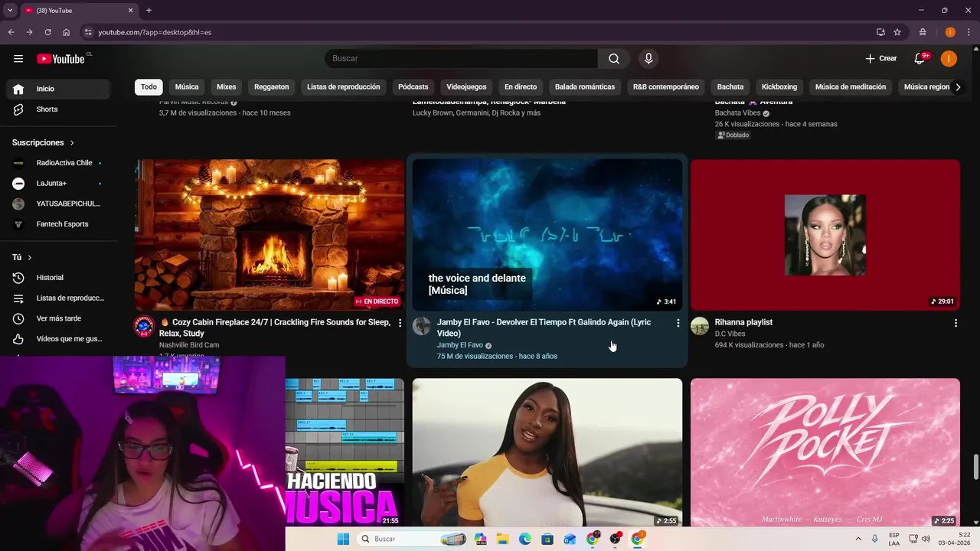
Task: Open LaJunta+ subscription channel
Action: [x=58, y=184]
